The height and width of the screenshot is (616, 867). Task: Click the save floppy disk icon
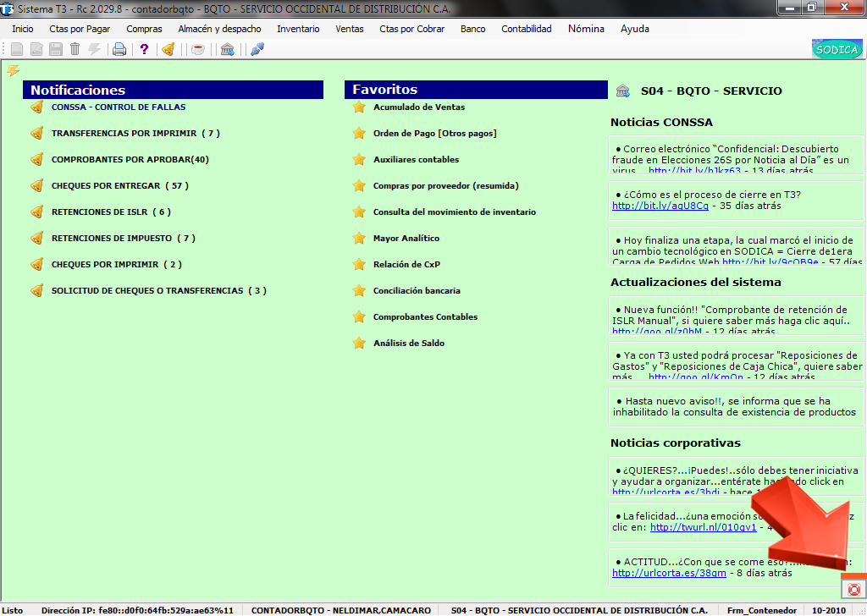point(56,49)
